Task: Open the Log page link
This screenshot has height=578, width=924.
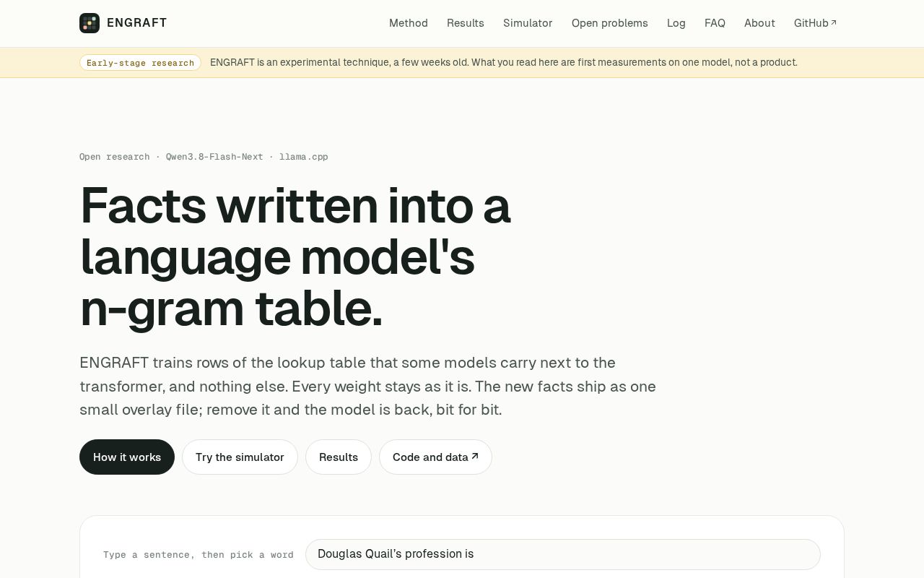Action: coord(676,23)
